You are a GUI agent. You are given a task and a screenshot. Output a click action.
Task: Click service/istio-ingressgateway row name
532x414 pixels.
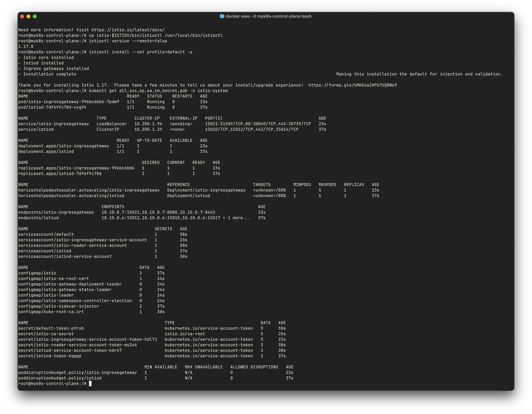pos(54,124)
